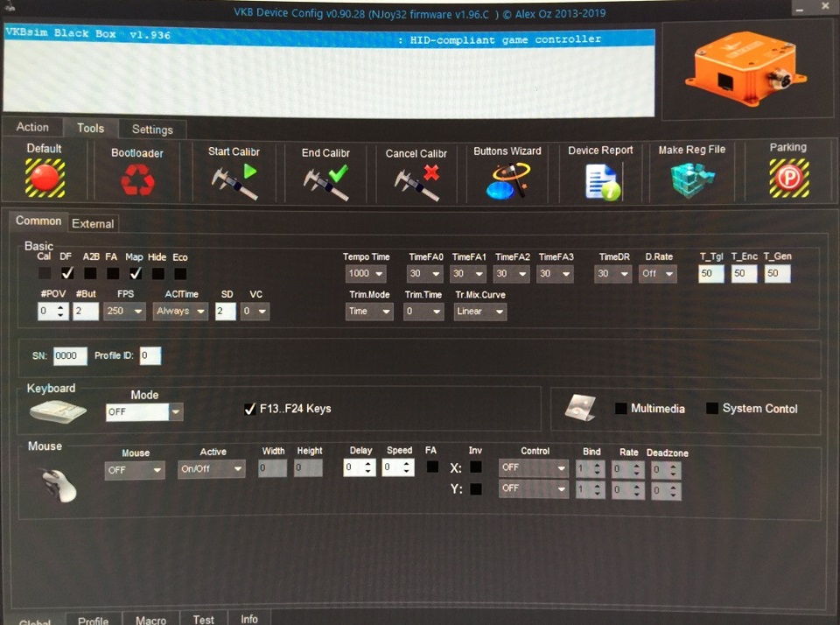
Task: Toggle the FA checkbox in Basic
Action: (113, 273)
